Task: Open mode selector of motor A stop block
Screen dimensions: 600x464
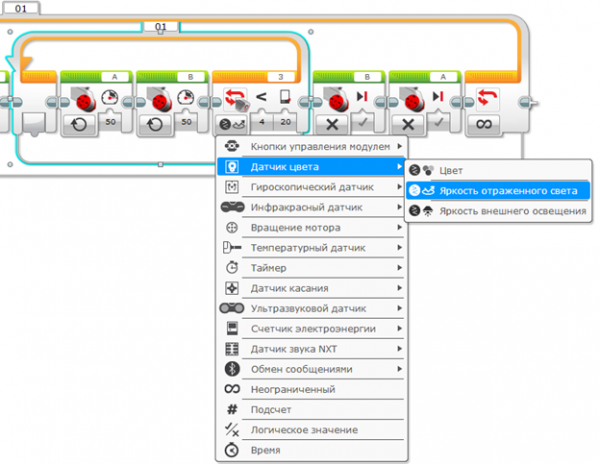Action: coord(408,124)
